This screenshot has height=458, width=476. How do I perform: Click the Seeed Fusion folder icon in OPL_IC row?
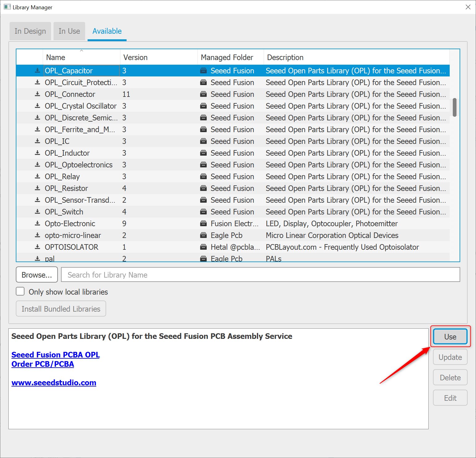203,141
